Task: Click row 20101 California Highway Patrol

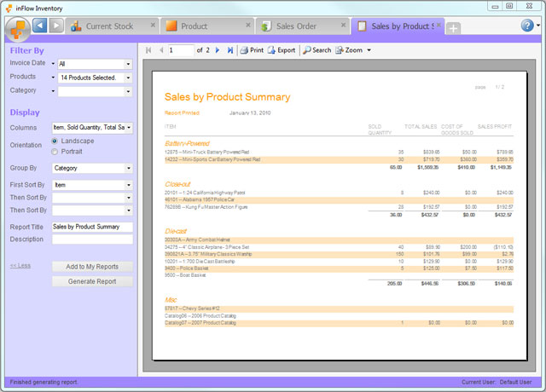Action: point(339,193)
